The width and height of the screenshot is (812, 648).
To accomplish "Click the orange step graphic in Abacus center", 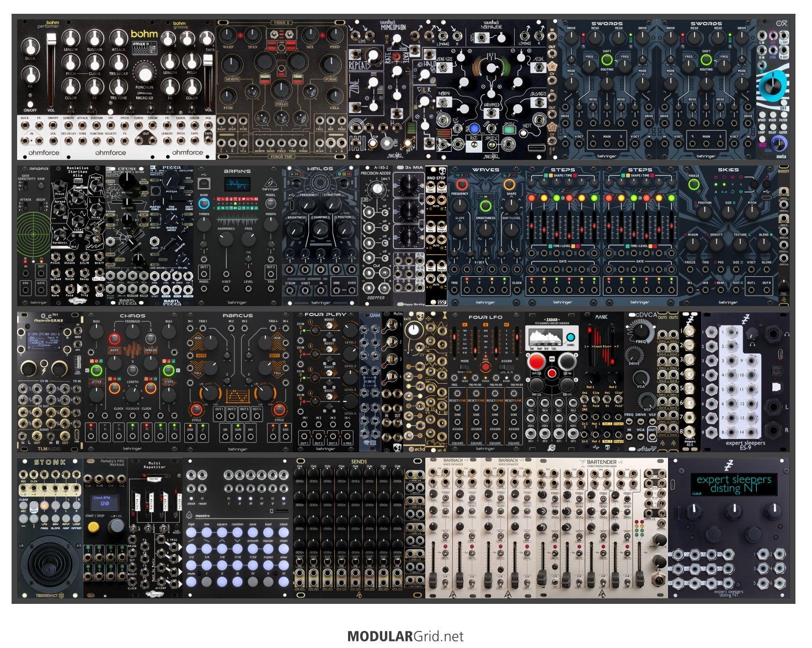I will point(238,397).
